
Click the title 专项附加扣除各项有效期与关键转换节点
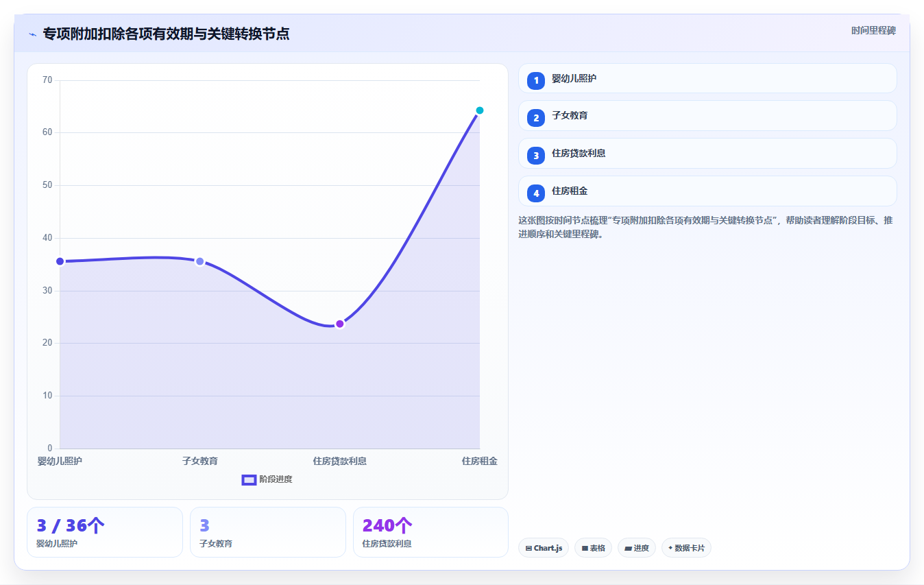166,34
